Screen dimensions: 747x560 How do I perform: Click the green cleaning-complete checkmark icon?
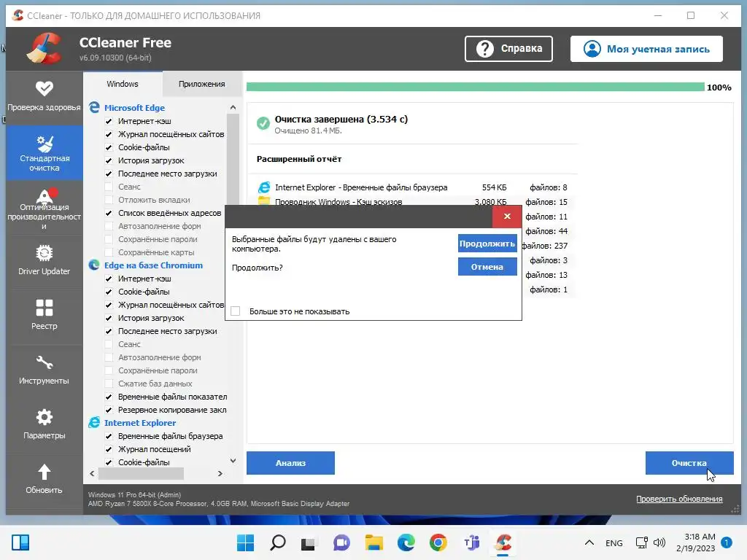pyautogui.click(x=263, y=123)
